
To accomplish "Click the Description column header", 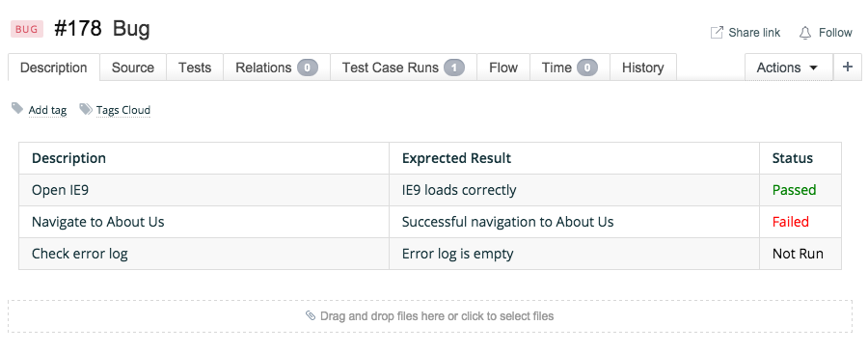I will [203, 158].
